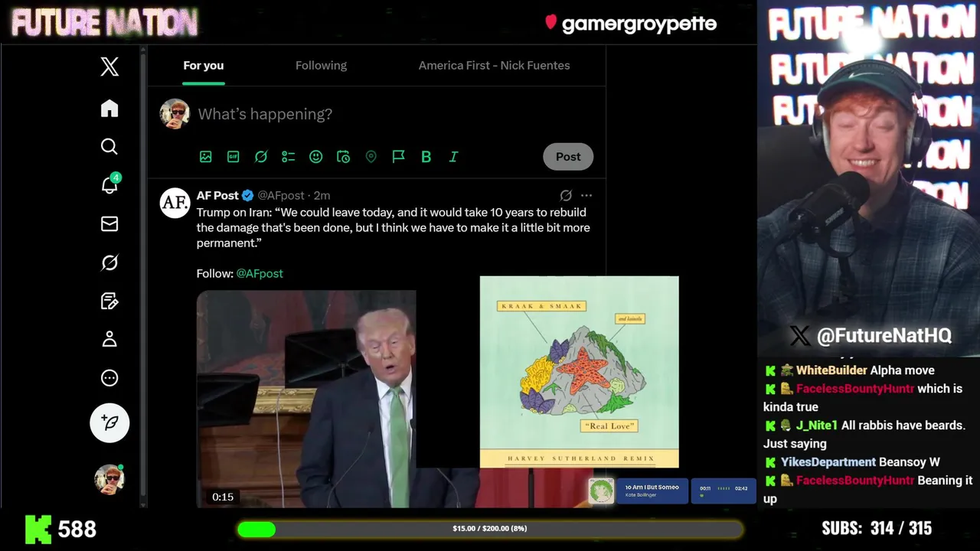Click Grok icon on AF Post tweet
Screen dimensions: 980x551
pos(566,196)
